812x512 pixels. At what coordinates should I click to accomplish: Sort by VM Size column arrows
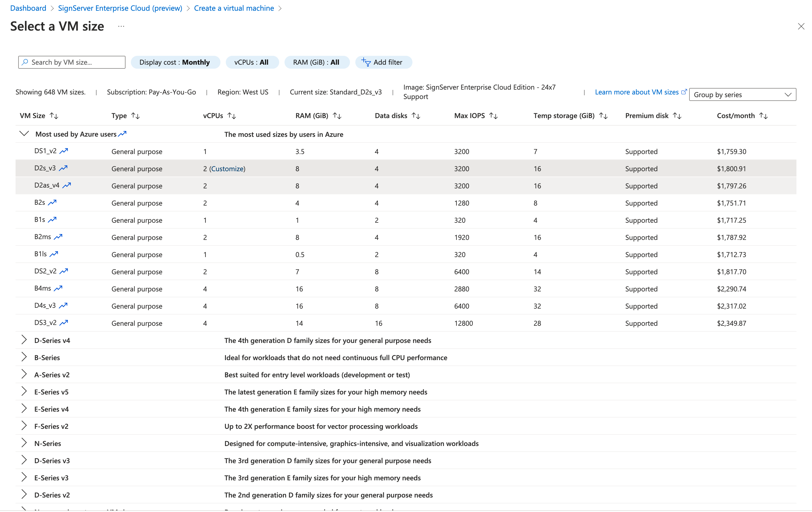(54, 116)
